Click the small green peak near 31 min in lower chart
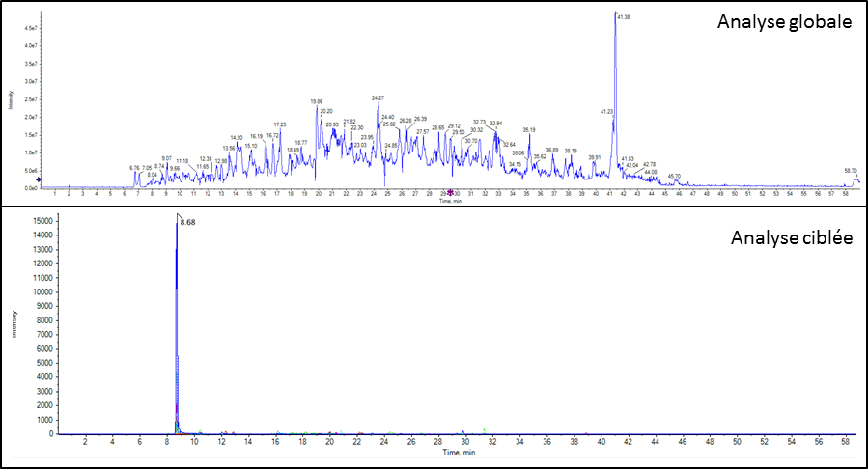Viewport: 868px width, 469px height. coord(484,429)
